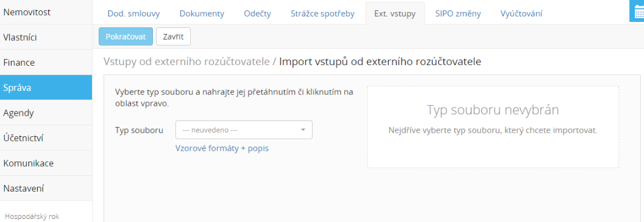Image resolution: width=644 pixels, height=222 pixels.
Task: Go to Účetnictví in the sidebar
Action: [x=46, y=138]
